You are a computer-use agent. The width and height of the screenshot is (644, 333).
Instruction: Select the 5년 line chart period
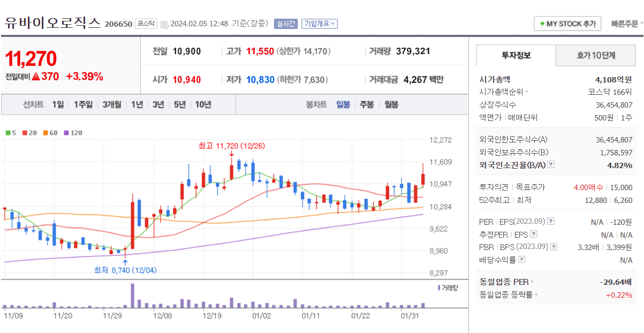click(179, 104)
